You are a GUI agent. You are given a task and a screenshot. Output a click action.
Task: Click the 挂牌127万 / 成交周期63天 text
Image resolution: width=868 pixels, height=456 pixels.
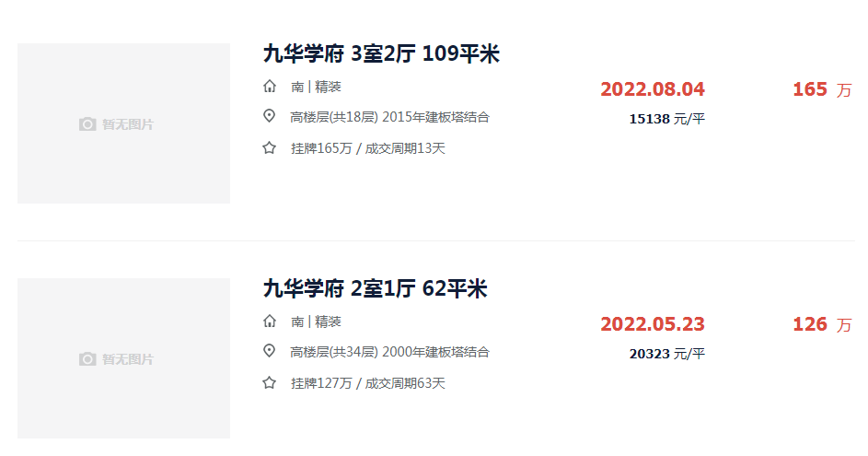click(368, 383)
